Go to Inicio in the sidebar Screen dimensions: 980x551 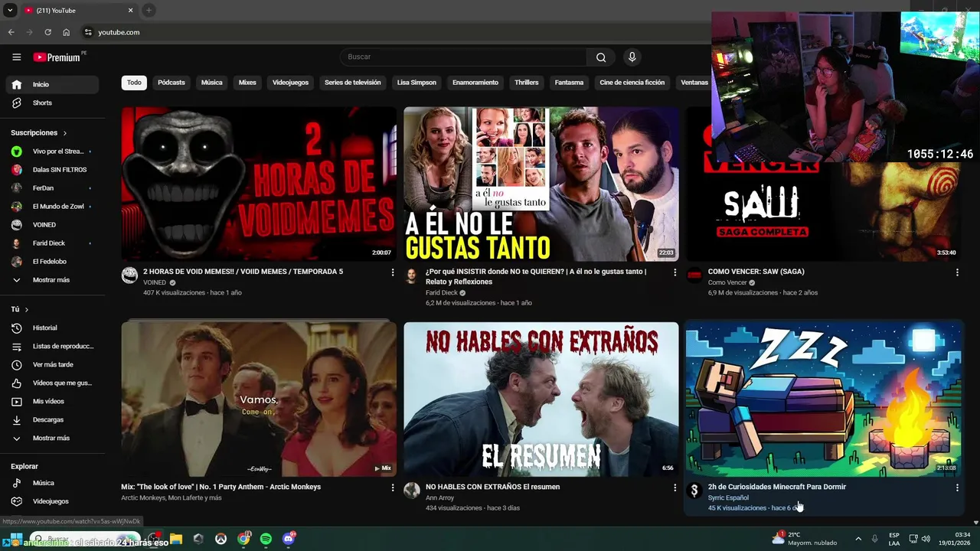52,84
